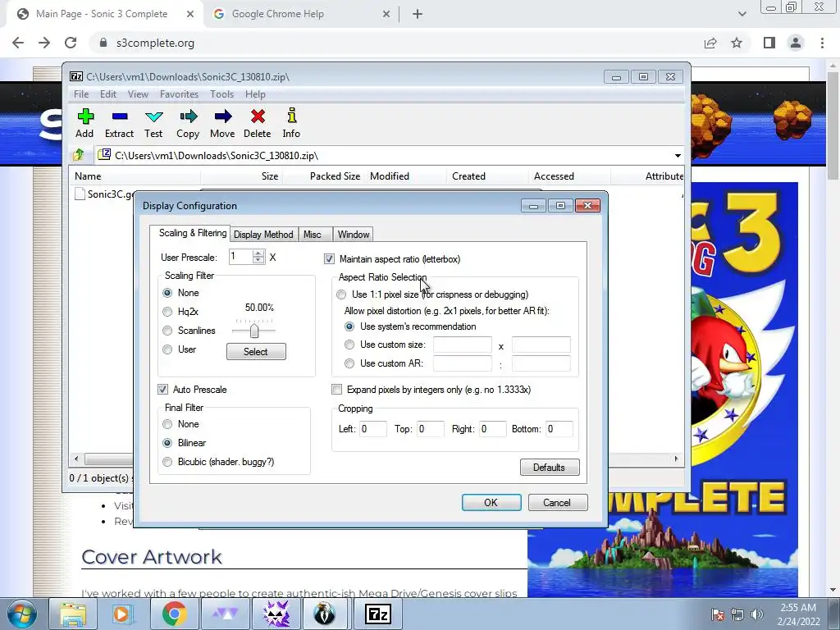The image size is (840, 630).
Task: Click the Cropping Left input field
Action: pos(373,429)
